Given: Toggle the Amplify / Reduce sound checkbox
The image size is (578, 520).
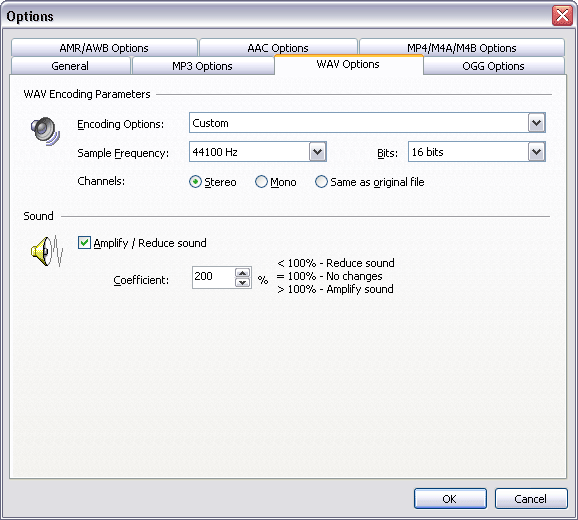Looking at the screenshot, I should (x=84, y=243).
